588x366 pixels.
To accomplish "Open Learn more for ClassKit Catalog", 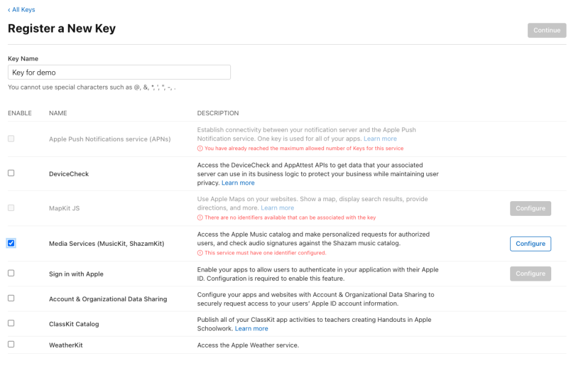I will 251,328.
